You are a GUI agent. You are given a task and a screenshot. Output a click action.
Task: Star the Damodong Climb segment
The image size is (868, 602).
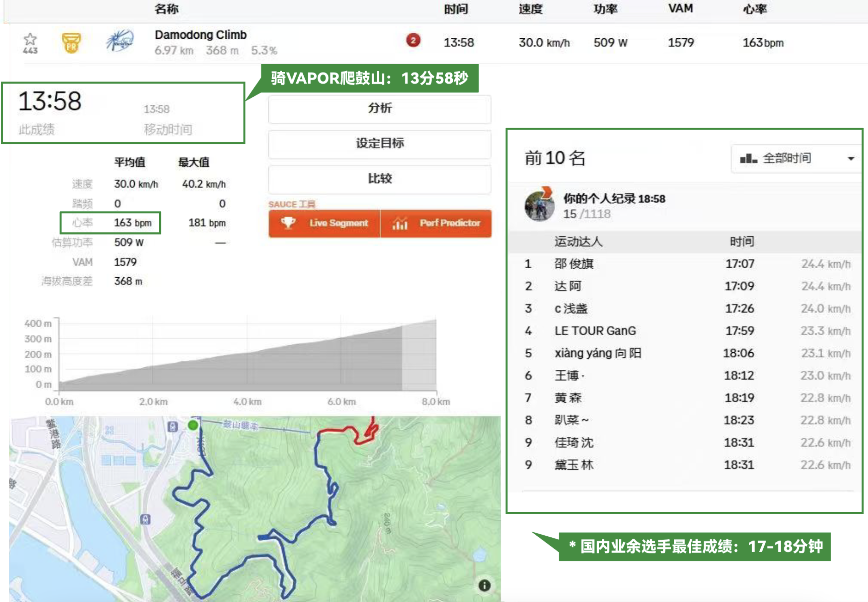point(30,39)
